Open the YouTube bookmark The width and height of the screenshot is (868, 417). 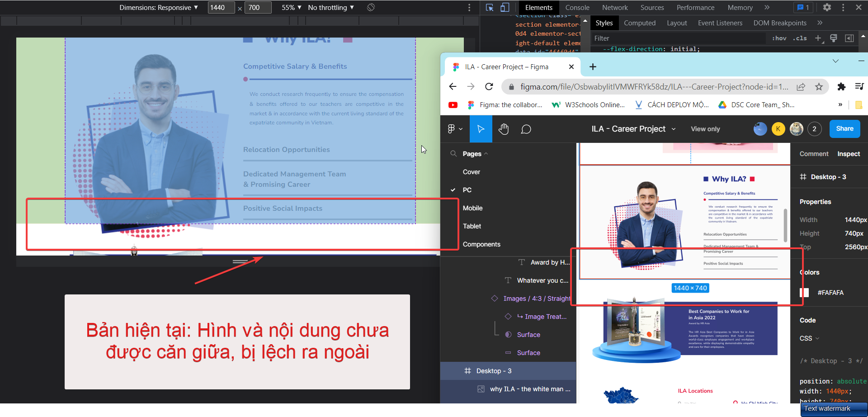point(453,105)
